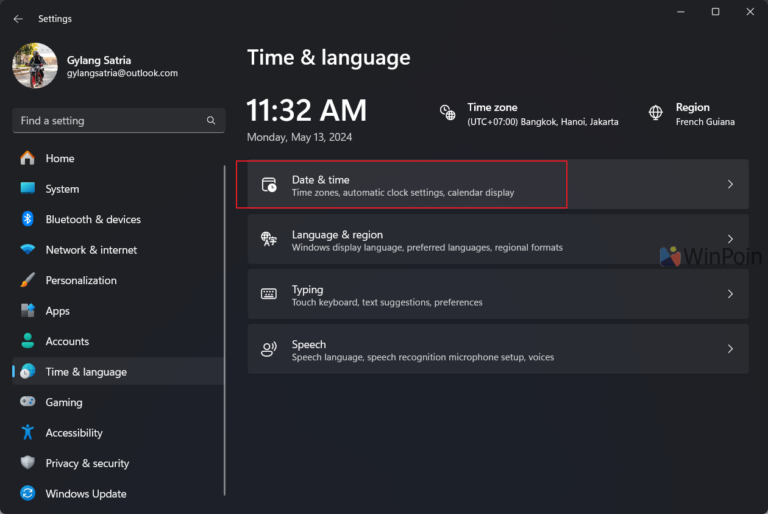
Task: Open Privacy & security settings
Action: coord(118,463)
